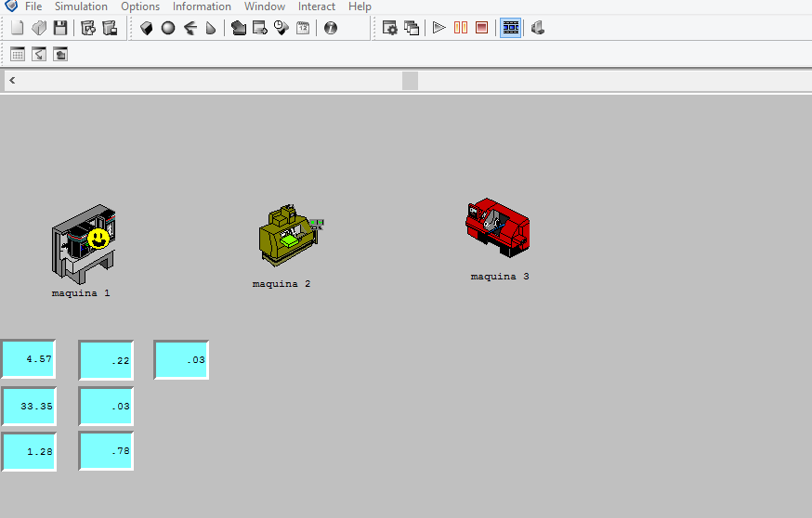Click the second-row arrow window icon
This screenshot has height=518, width=812.
[x=39, y=55]
